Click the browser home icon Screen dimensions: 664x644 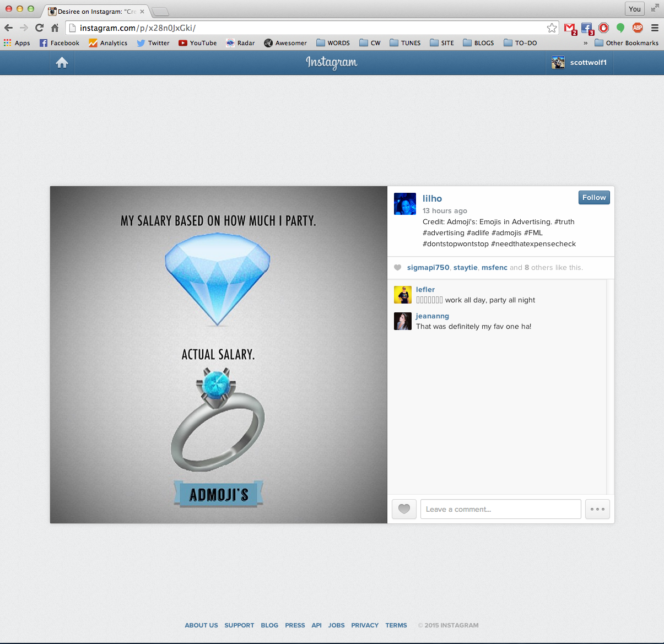click(55, 28)
